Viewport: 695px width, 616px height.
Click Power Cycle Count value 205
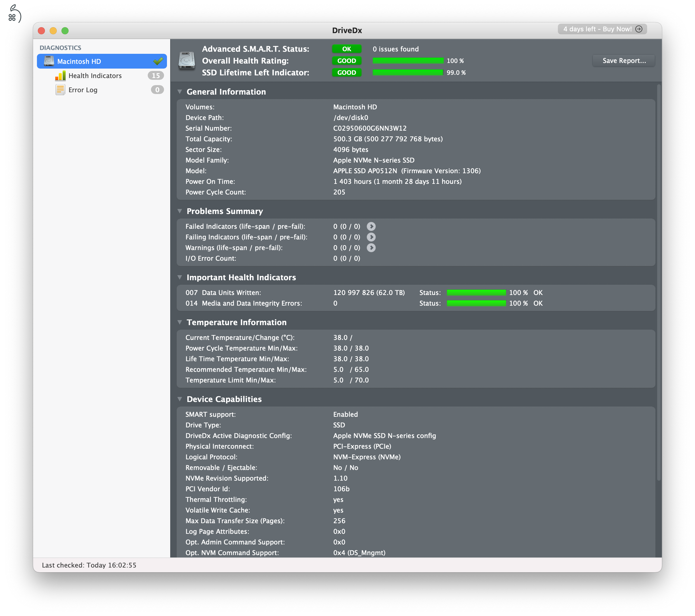[x=339, y=192]
